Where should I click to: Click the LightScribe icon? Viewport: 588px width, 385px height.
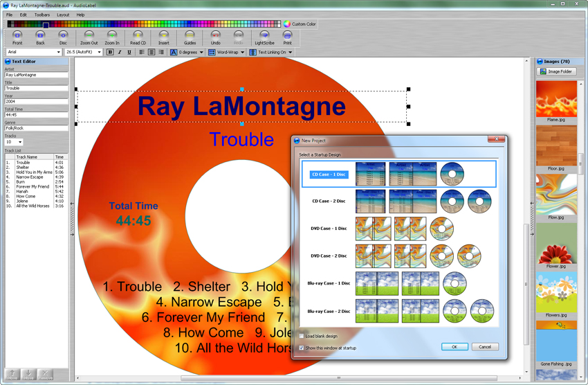[x=264, y=36]
